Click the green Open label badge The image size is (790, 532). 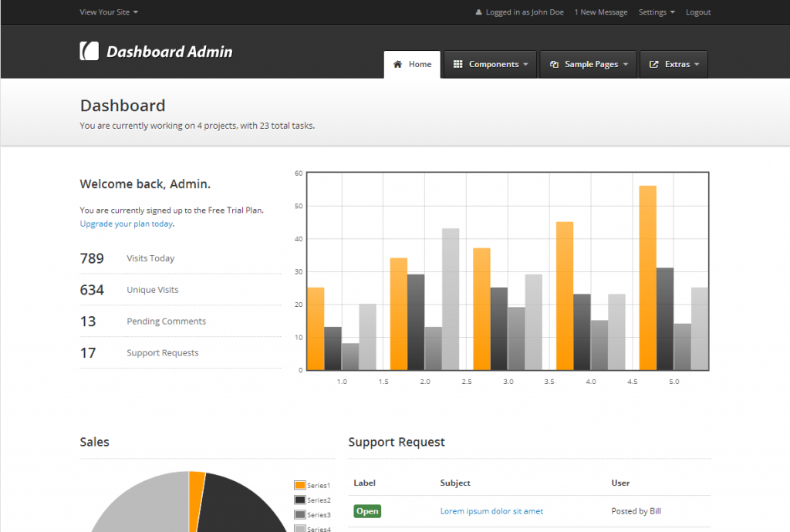pos(367,511)
